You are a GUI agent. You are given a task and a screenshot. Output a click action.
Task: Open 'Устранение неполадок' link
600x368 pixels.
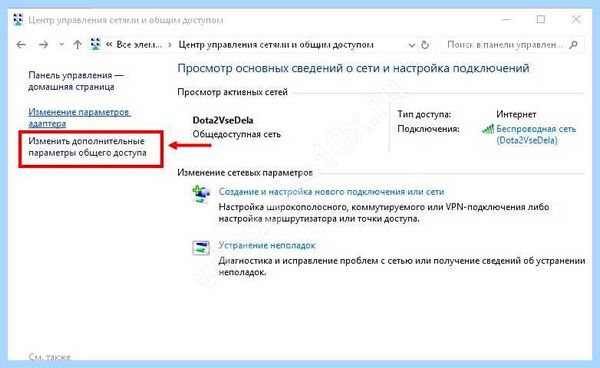point(267,245)
